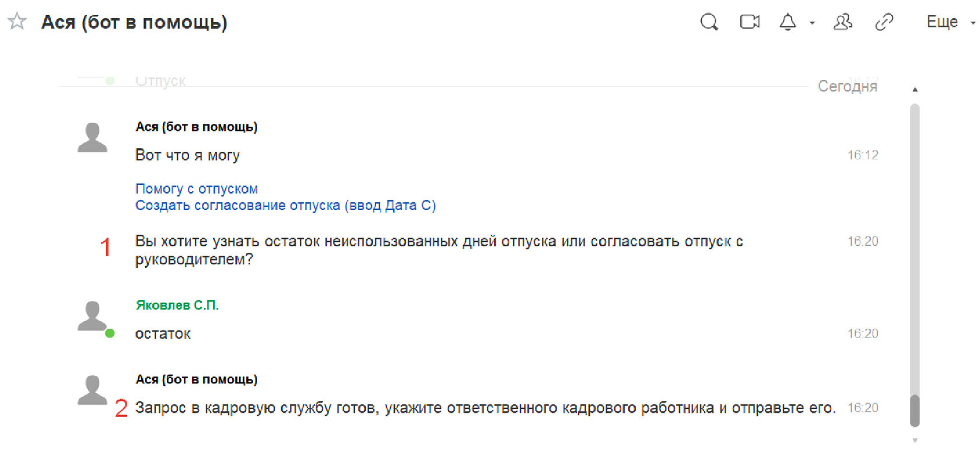Click the scrollbar down arrow
Image resolution: width=980 pixels, height=460 pixels.
(915, 441)
